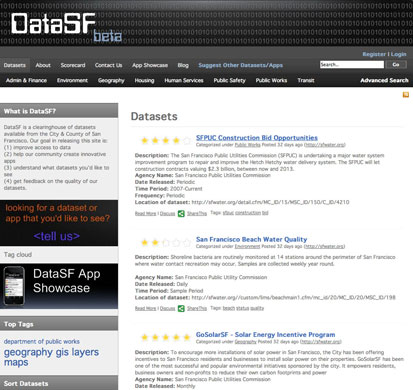
Task: Click the Register link
Action: pyautogui.click(x=374, y=54)
